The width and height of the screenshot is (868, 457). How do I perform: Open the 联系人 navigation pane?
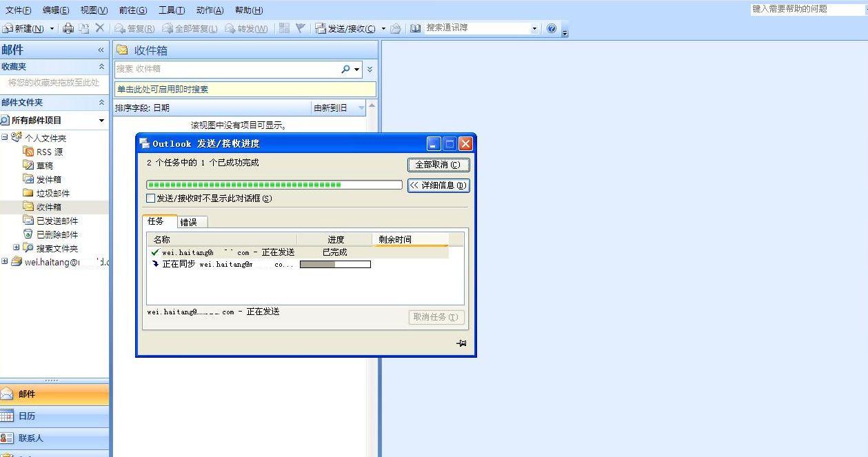tap(30, 438)
